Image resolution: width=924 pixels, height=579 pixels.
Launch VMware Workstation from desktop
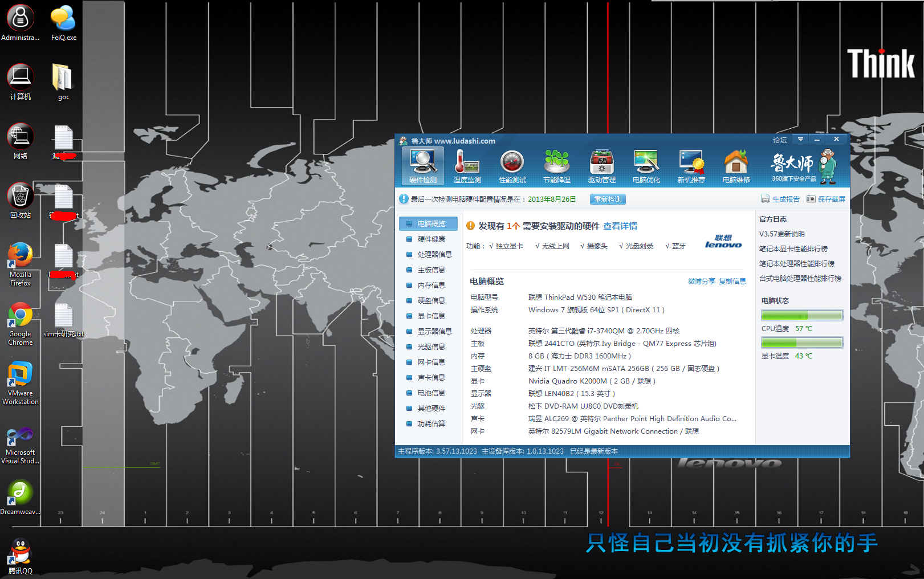21,383
